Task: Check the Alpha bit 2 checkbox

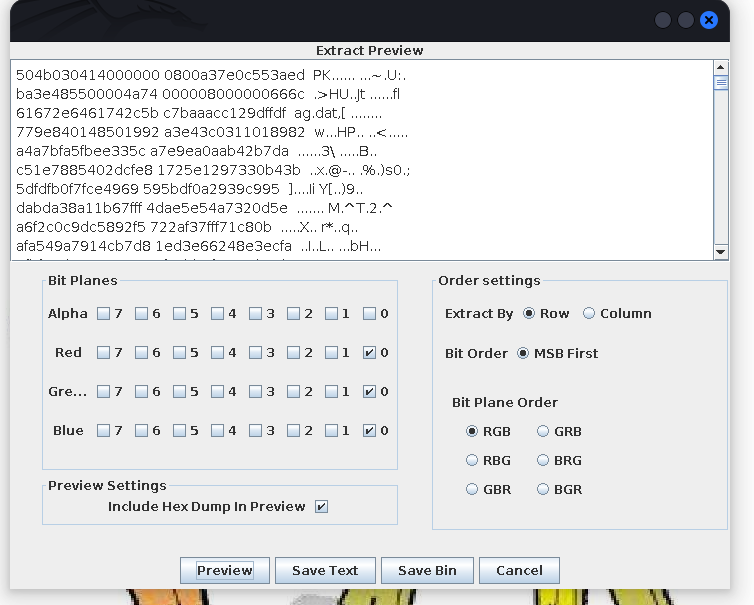Action: tap(293, 314)
